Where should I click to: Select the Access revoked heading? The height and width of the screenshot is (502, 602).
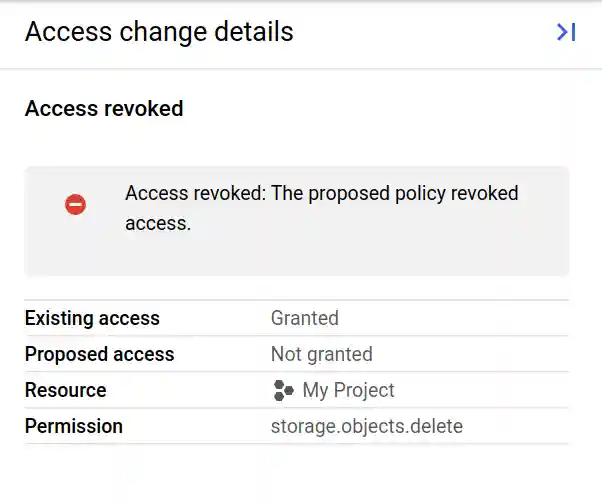104,109
